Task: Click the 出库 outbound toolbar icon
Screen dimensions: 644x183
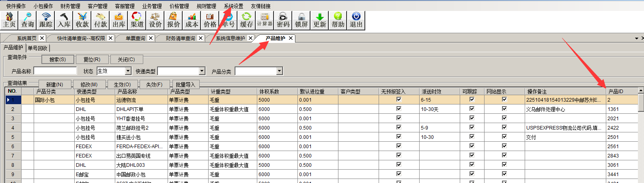Action: 119,20
